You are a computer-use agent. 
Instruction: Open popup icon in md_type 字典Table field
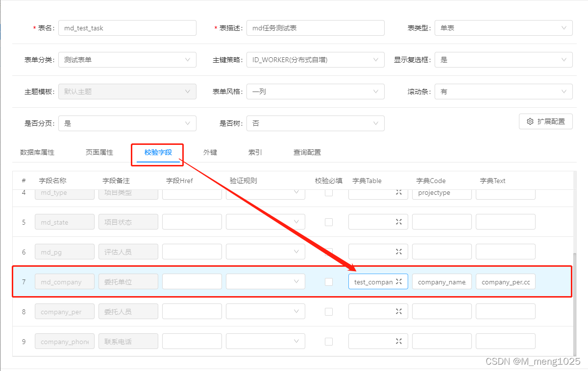(x=399, y=192)
